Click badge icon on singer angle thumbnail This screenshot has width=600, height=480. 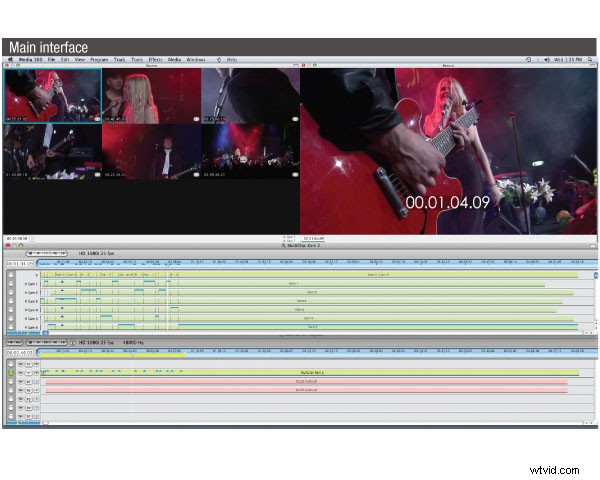(196, 119)
